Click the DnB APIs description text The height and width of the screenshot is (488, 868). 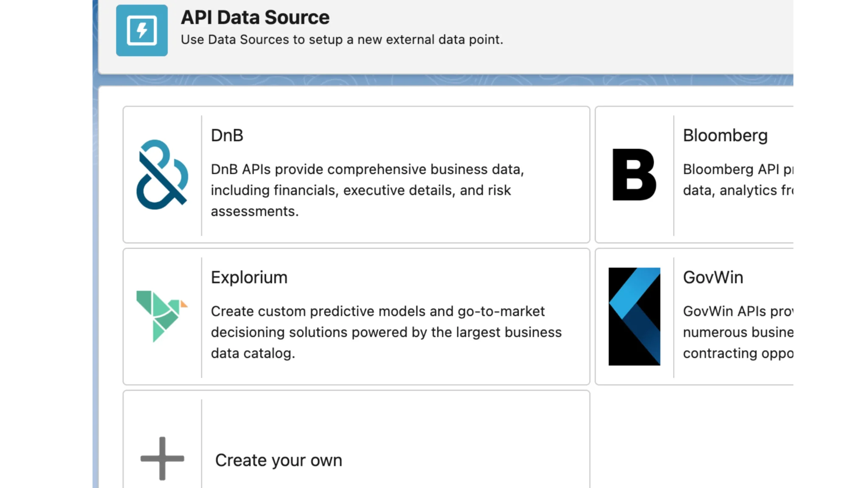click(x=367, y=190)
